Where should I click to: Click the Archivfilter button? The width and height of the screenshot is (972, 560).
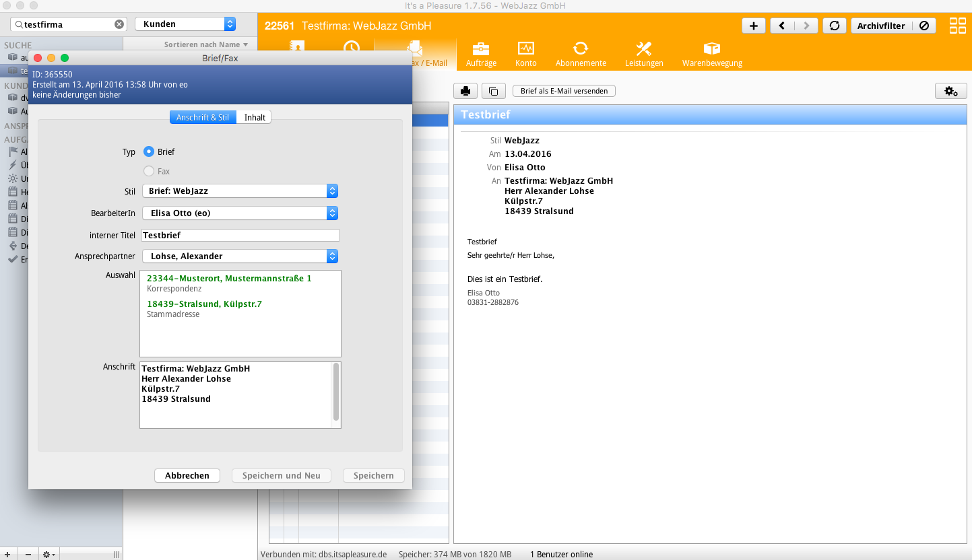click(x=881, y=26)
